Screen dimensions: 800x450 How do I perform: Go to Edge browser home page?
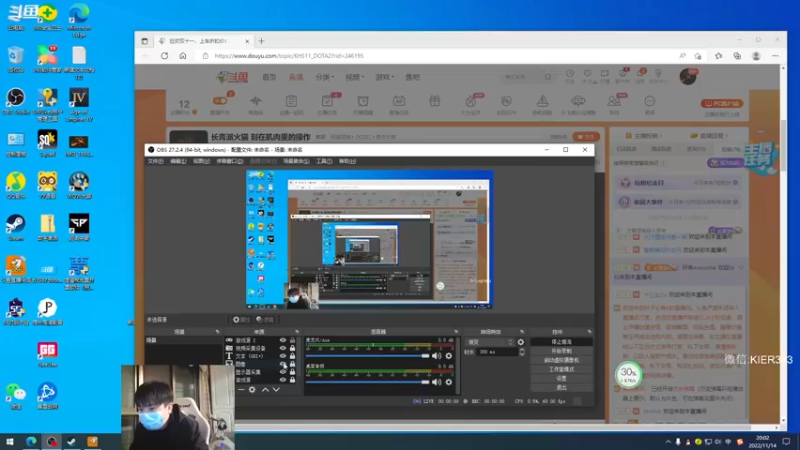click(183, 56)
